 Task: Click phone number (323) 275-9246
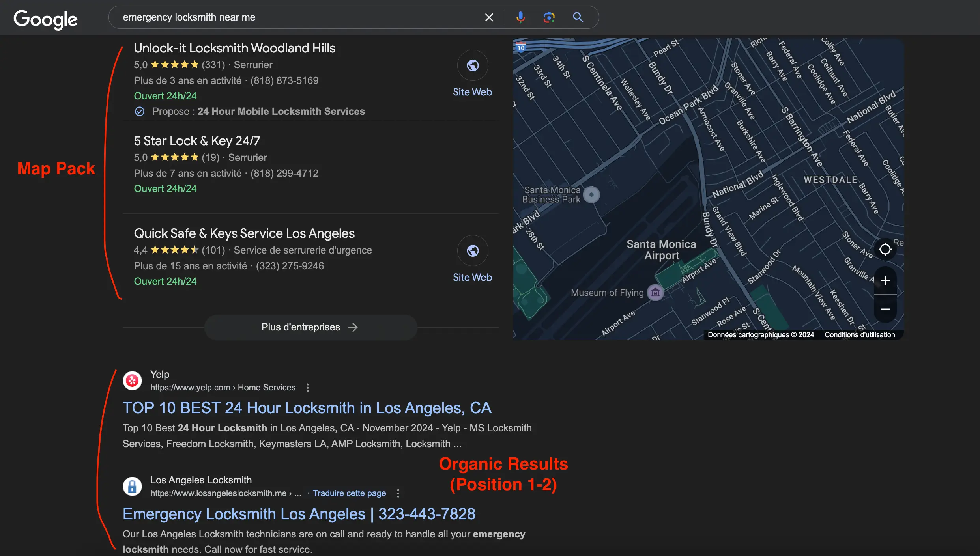(290, 266)
